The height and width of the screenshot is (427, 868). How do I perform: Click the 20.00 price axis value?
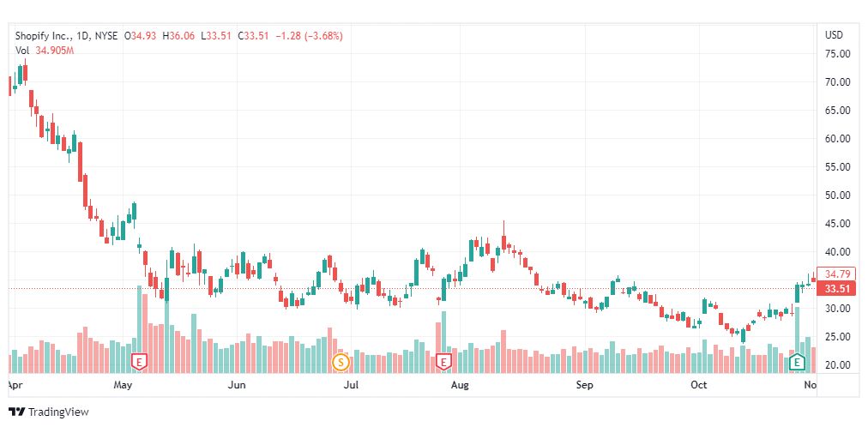838,364
